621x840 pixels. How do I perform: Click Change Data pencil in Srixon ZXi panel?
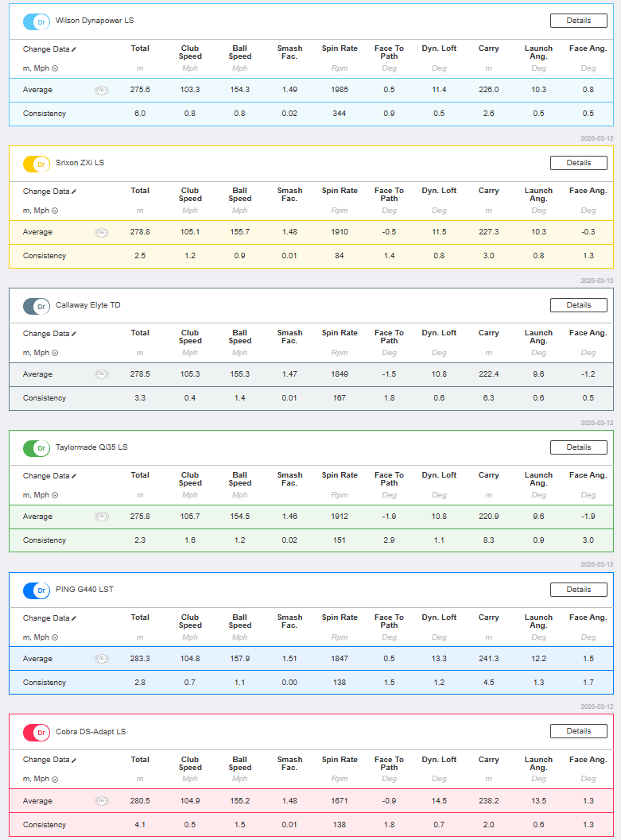74,192
